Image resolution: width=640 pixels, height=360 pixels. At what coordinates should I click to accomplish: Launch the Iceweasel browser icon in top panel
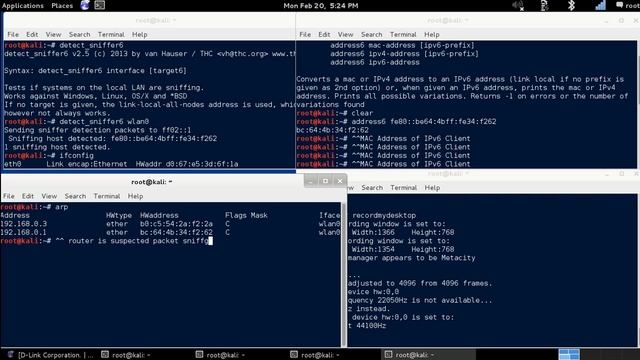click(x=85, y=5)
